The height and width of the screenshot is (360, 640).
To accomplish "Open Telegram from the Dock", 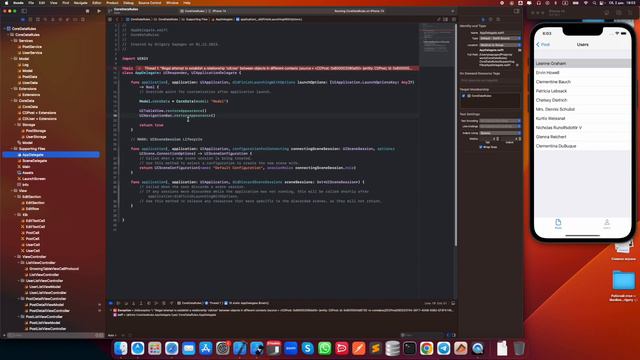I will [444, 348].
